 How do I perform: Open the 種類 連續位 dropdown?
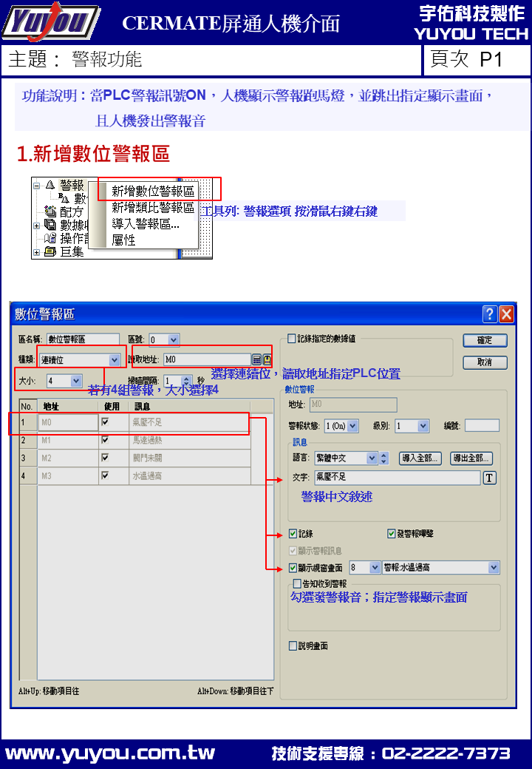tap(114, 360)
